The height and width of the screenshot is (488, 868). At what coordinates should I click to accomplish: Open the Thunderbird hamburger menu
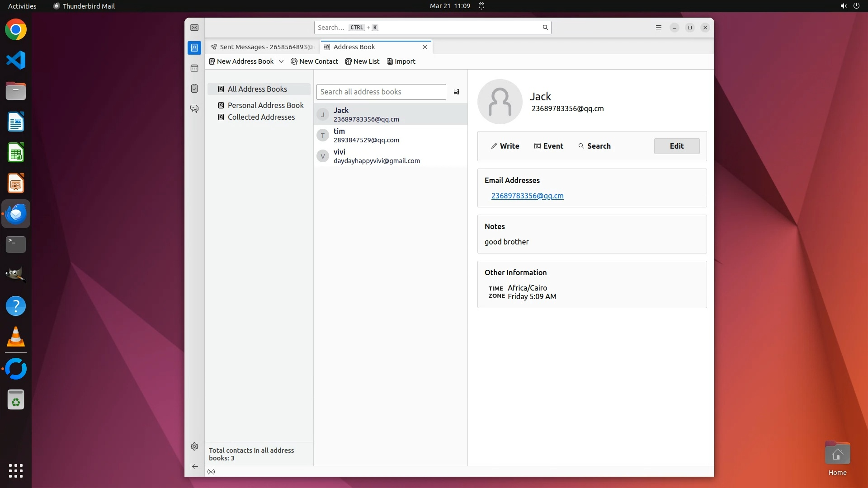pyautogui.click(x=659, y=28)
